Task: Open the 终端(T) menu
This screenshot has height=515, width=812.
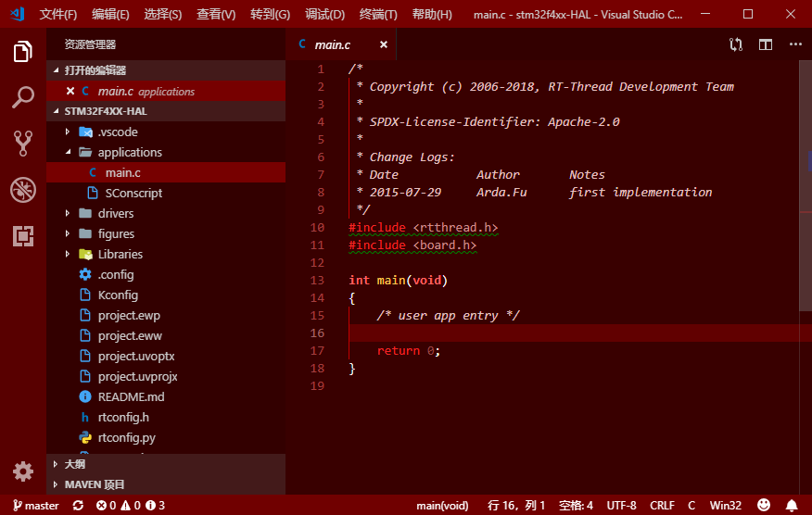Action: pos(378,14)
